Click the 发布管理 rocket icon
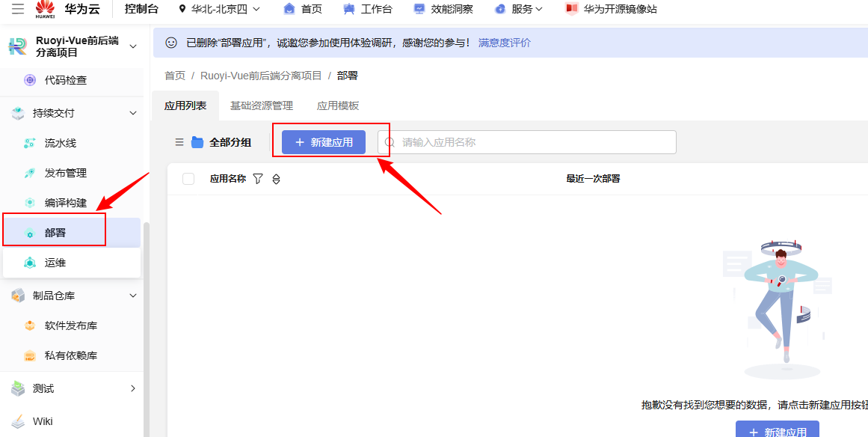 (30, 174)
